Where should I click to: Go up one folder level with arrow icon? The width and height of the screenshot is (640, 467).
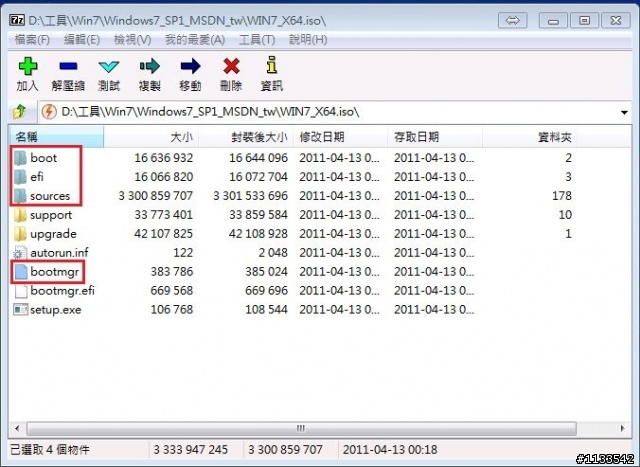[19, 111]
